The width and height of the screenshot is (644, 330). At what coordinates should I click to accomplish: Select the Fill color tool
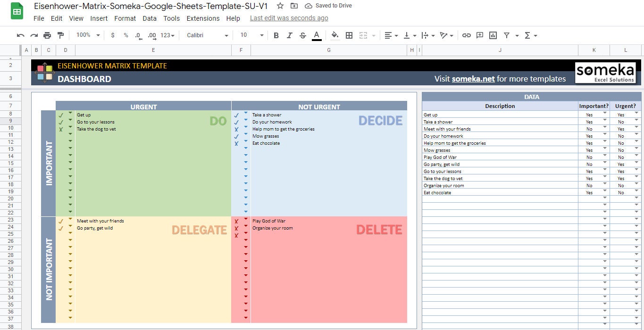pos(335,35)
